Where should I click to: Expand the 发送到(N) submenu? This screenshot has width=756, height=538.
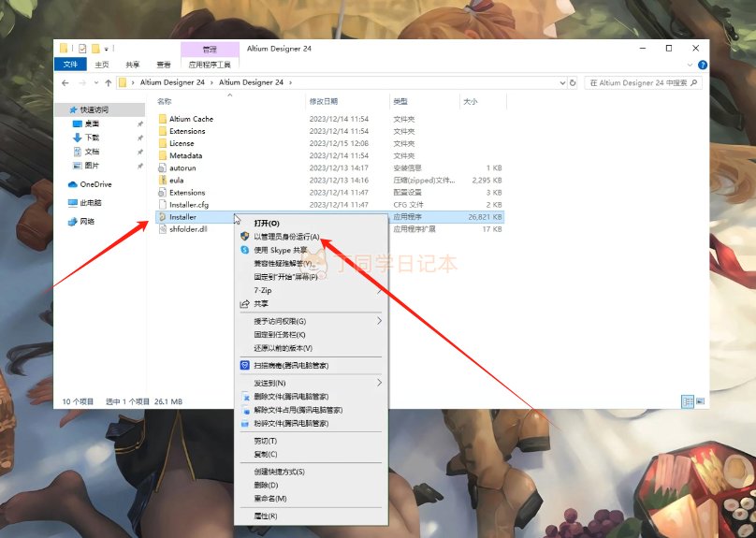pos(311,383)
